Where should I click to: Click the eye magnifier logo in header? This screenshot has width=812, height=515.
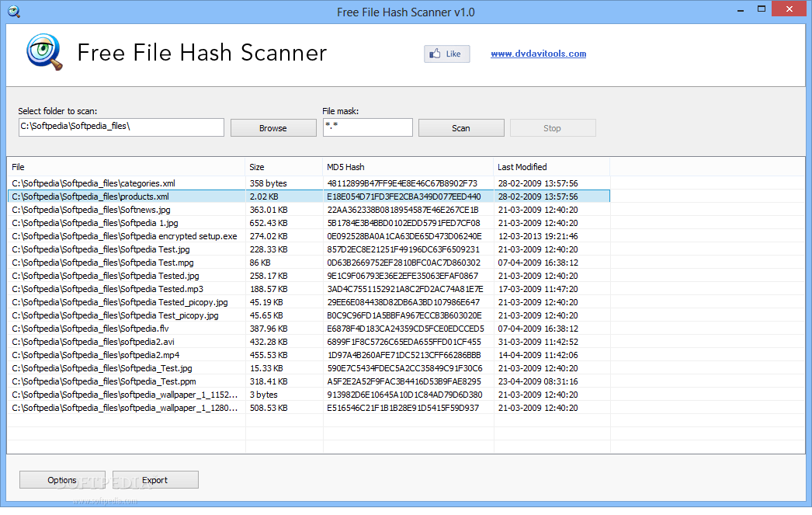pos(44,52)
